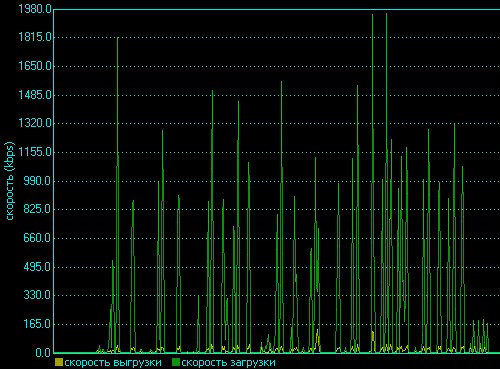Click the 0.0 y-axis label
500x369 pixels.
[x=43, y=353]
